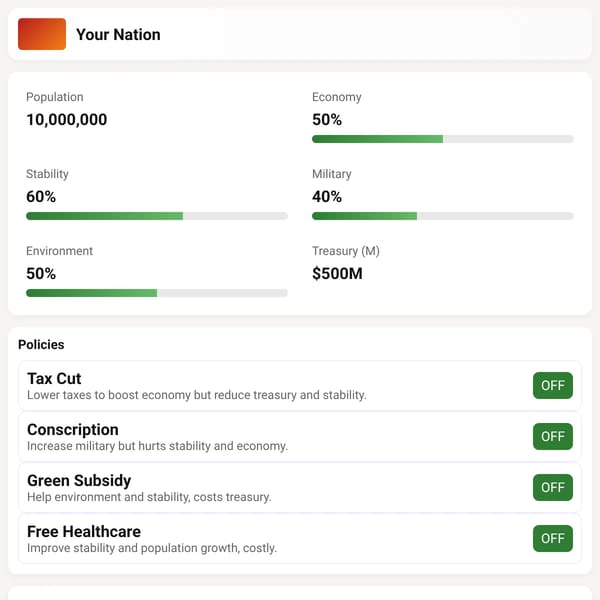Toggle the Tax Cut policy switch
The image size is (600, 600).
point(553,385)
